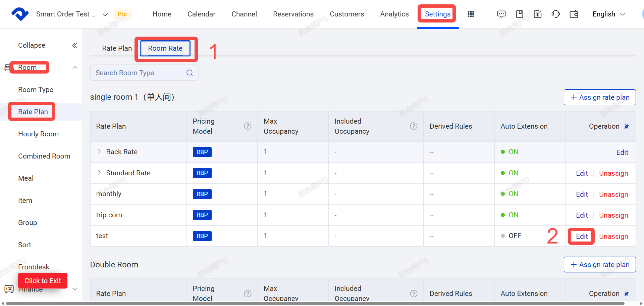Select Sort in sidebar

pos(24,245)
